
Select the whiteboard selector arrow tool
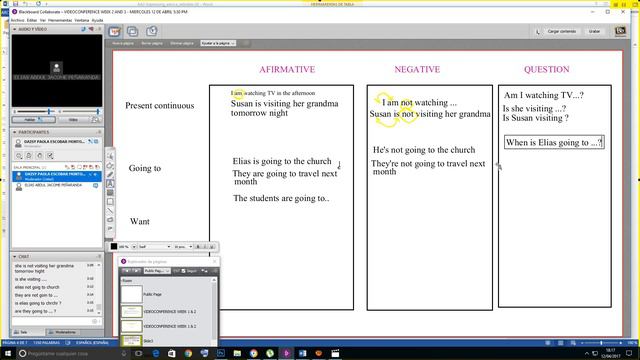click(x=110, y=156)
